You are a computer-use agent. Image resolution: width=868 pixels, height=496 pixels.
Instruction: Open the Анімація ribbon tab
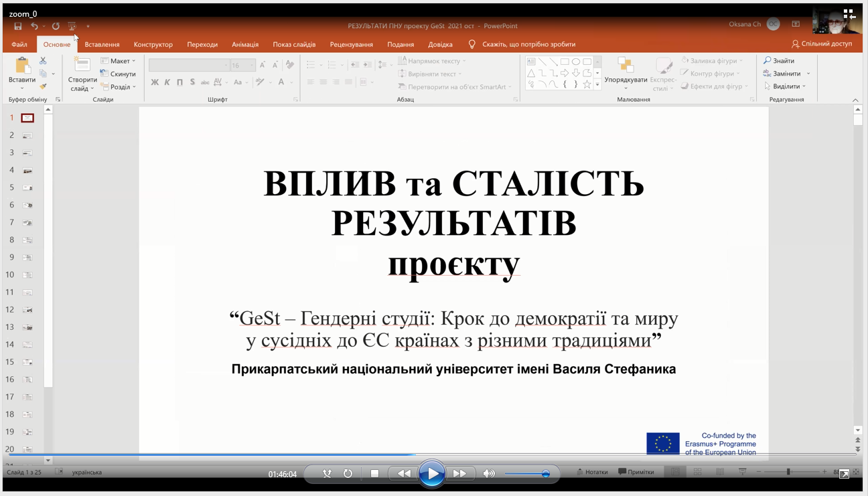tap(245, 44)
